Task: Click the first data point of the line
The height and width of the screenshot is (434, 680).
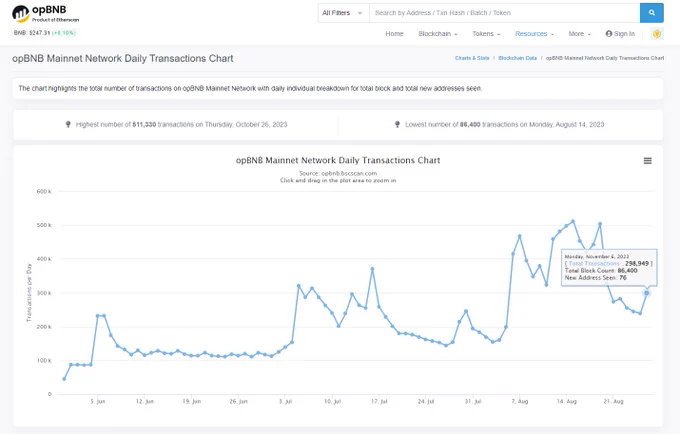Action: pyautogui.click(x=64, y=379)
